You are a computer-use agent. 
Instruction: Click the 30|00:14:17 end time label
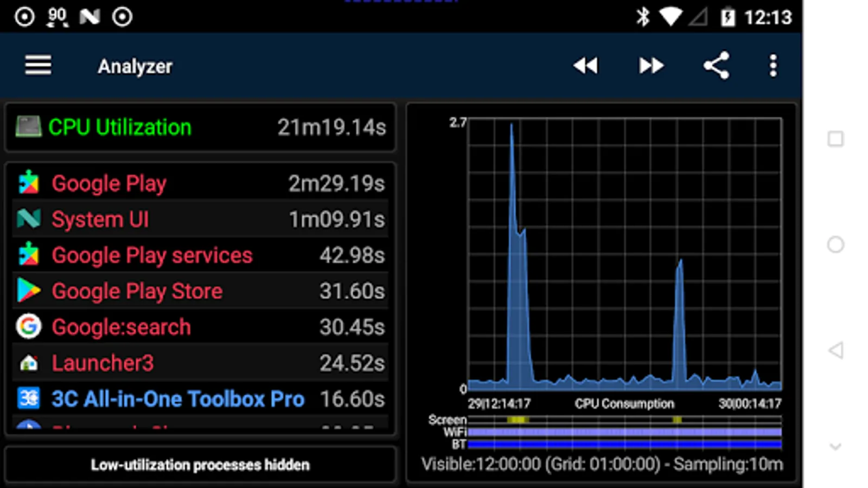(x=750, y=403)
